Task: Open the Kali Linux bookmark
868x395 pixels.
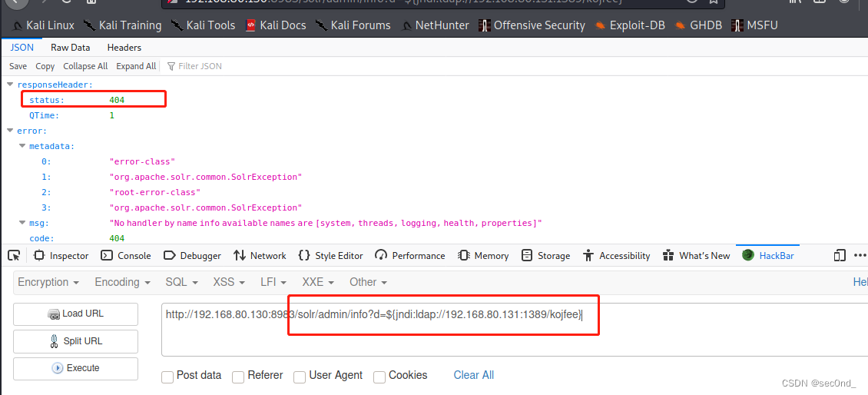Action: click(x=43, y=25)
